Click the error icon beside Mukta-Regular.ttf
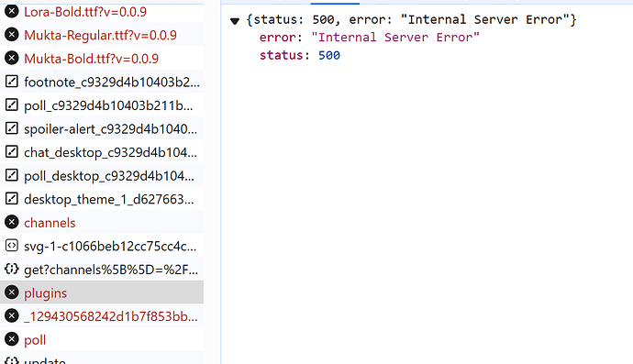The height and width of the screenshot is (364, 633). tap(12, 35)
